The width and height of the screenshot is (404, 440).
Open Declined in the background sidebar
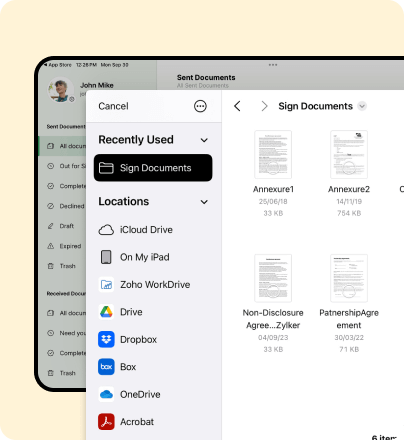click(72, 206)
